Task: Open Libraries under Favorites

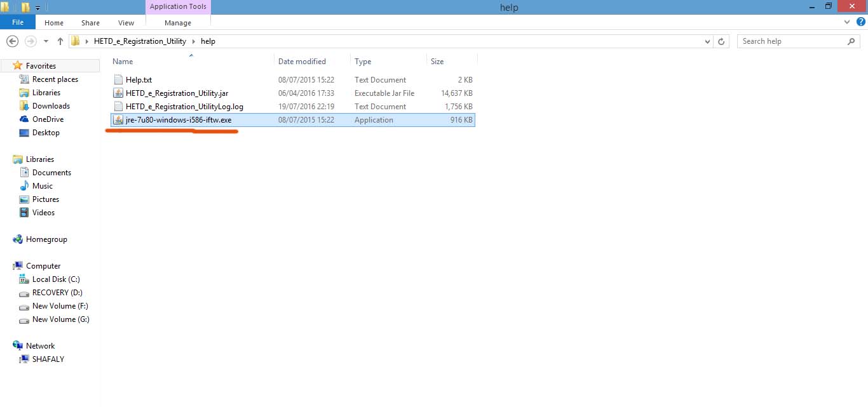Action: coord(46,93)
